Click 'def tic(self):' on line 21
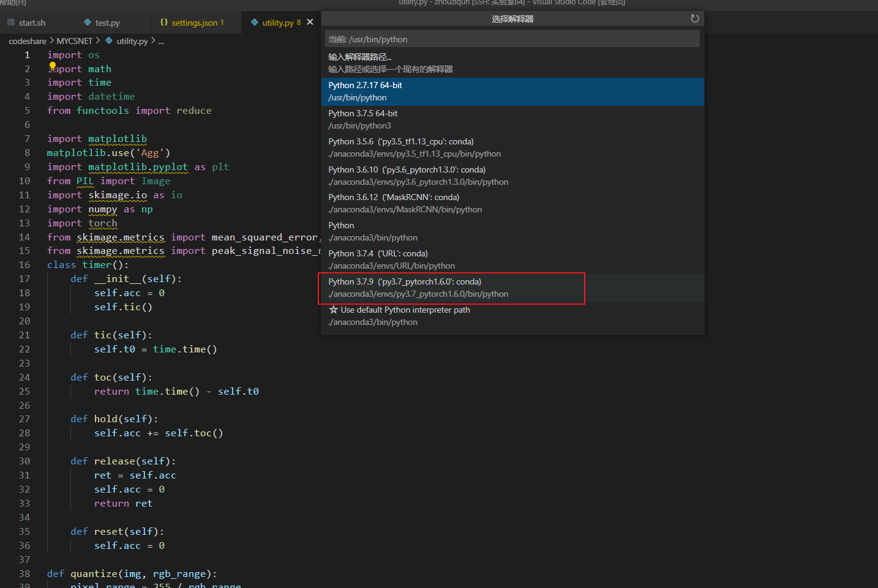 tap(111, 335)
